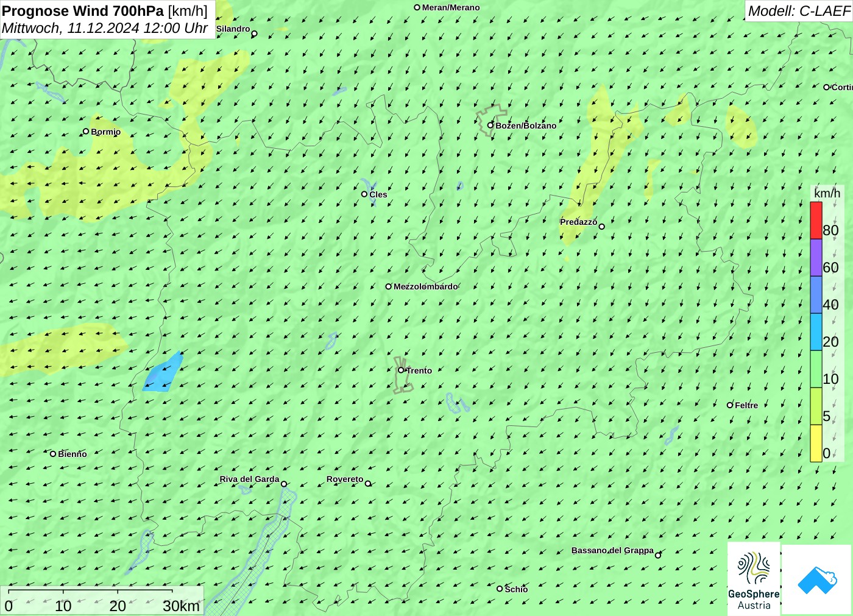Click the 'Riva del Garda' label
This screenshot has width=853, height=616.
pos(249,479)
